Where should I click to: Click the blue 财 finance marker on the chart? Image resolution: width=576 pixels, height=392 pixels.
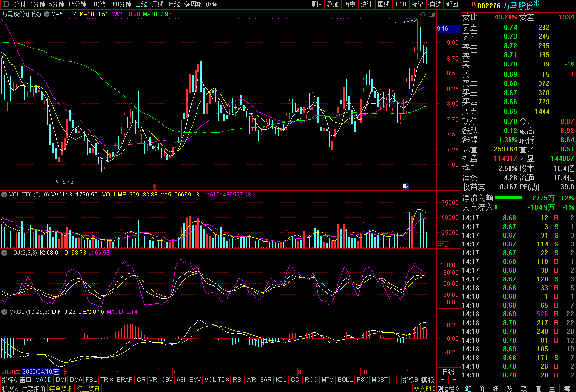pyautogui.click(x=406, y=187)
